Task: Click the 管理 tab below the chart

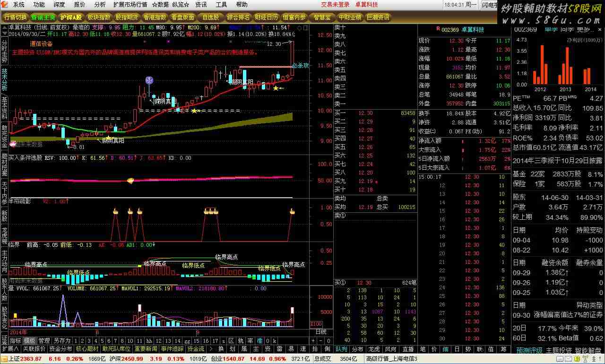Action: pyautogui.click(x=44, y=340)
